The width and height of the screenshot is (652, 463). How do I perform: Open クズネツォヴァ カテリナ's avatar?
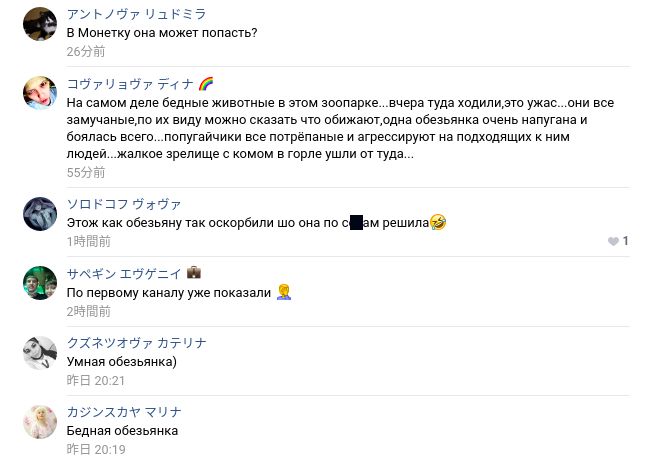40,353
